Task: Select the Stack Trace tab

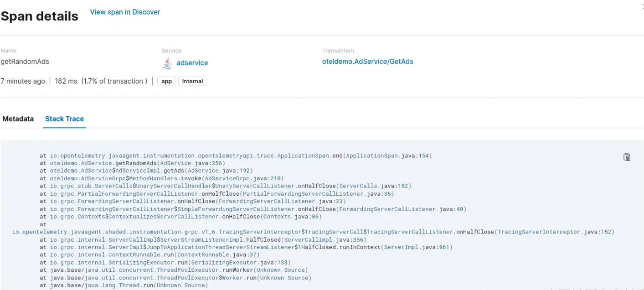Action: pyautogui.click(x=64, y=119)
